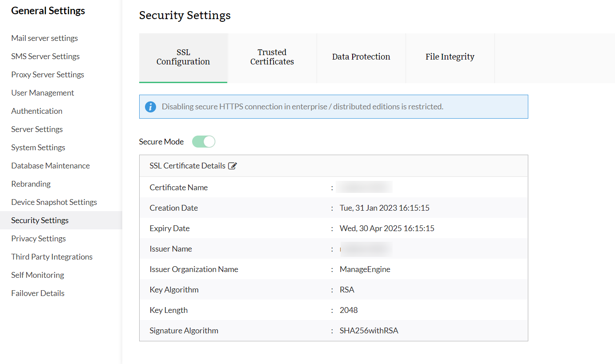Screen dimensions: 615x364
Task: Open Third Party Integrations
Action: (52, 256)
